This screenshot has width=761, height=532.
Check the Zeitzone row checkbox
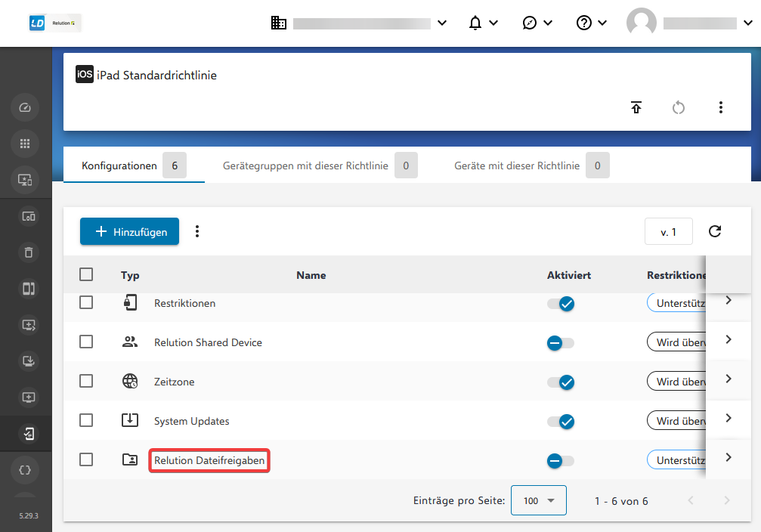click(86, 381)
